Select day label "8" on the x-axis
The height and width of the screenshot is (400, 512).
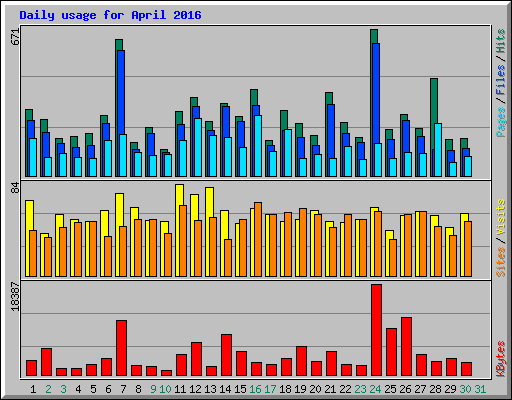click(138, 389)
